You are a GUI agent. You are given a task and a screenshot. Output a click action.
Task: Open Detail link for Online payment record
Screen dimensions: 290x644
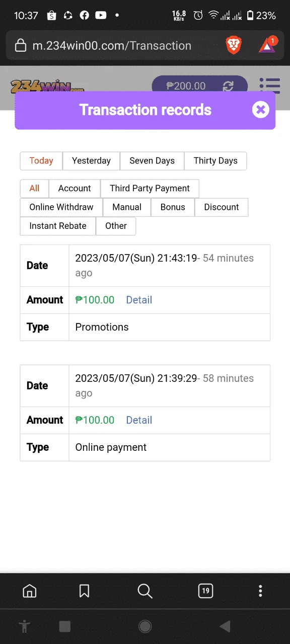[x=139, y=420]
